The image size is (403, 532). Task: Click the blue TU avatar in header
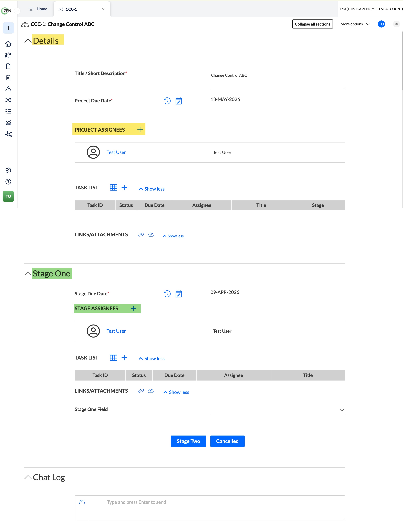click(x=381, y=24)
